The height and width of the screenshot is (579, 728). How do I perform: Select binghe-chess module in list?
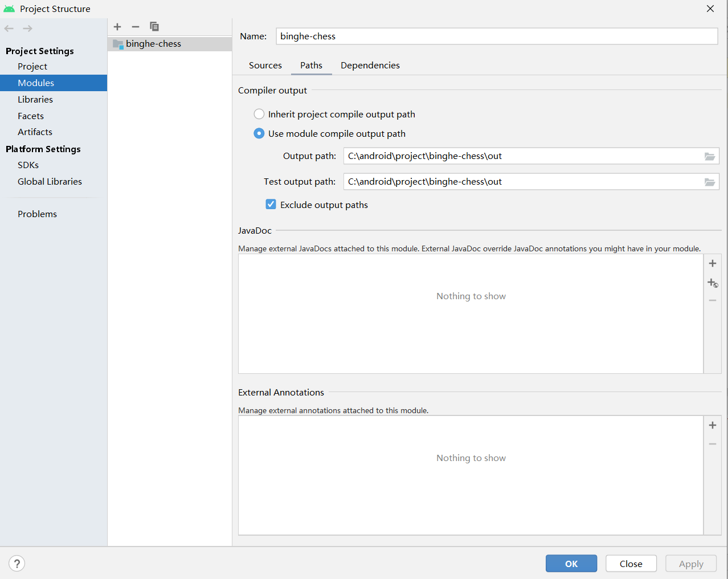tap(170, 44)
